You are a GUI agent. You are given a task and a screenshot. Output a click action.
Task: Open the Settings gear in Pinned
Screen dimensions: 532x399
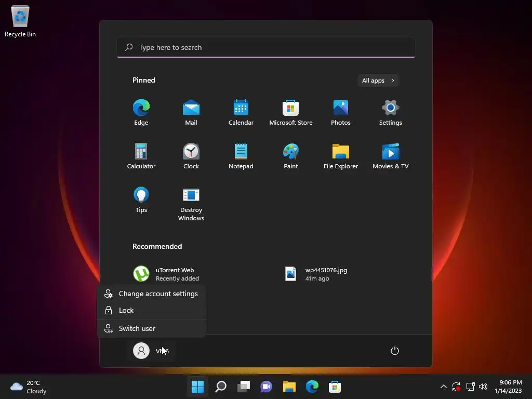tap(391, 112)
